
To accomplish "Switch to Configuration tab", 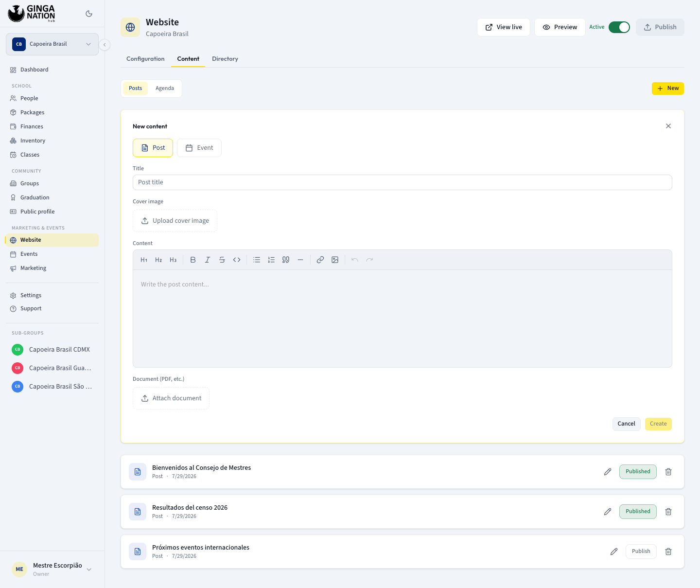I will coord(145,59).
